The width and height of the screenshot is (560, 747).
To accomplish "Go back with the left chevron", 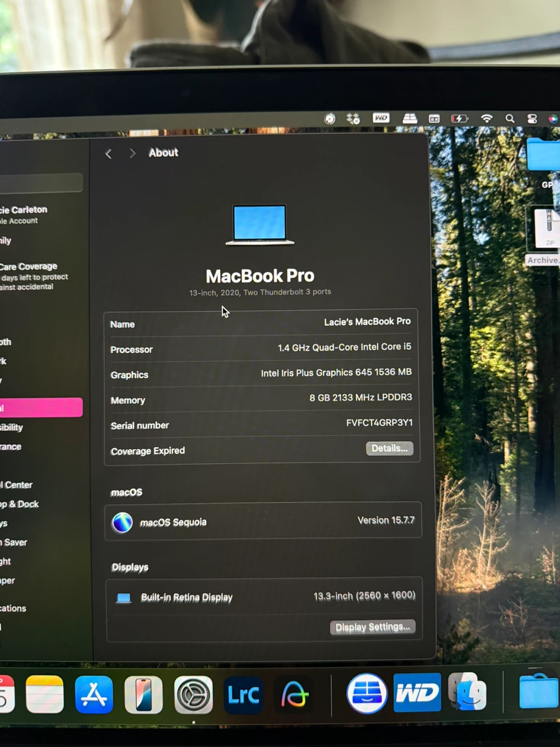I will click(108, 154).
